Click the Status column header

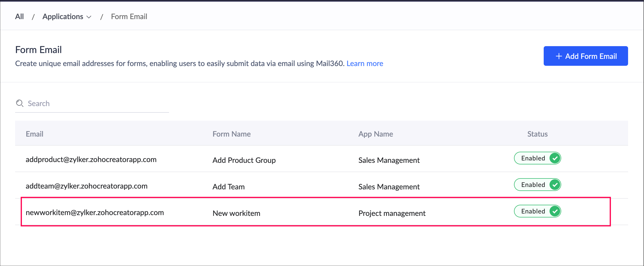coord(537,134)
